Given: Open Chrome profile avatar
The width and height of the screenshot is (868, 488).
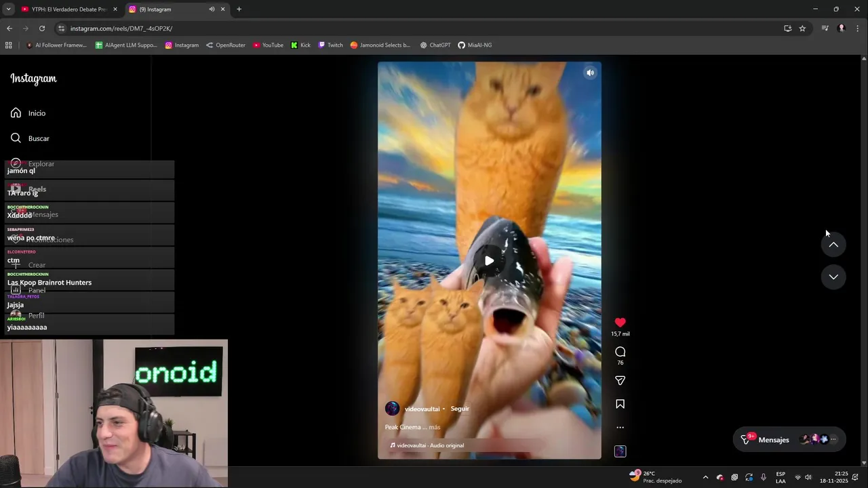Looking at the screenshot, I should [842, 28].
